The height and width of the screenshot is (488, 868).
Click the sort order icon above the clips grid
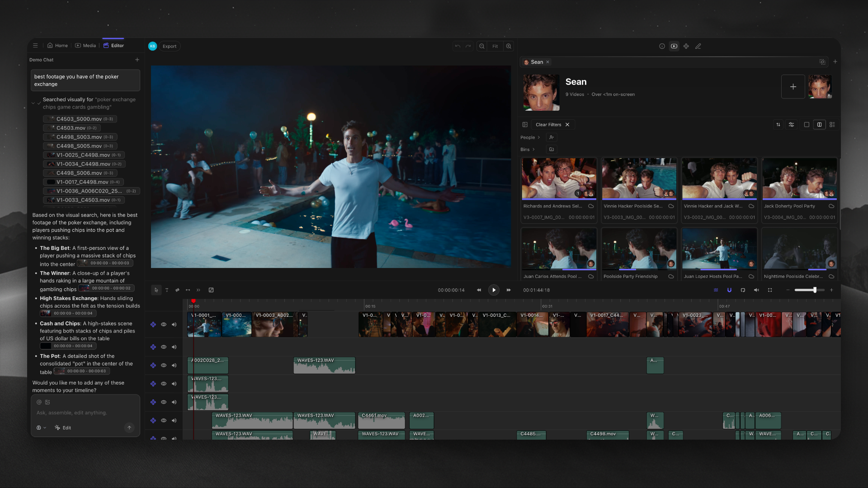778,125
